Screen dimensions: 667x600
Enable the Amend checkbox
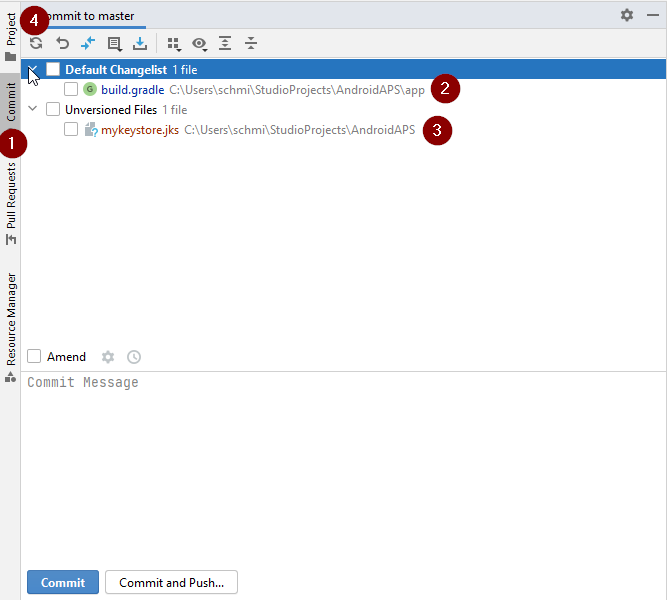click(34, 356)
